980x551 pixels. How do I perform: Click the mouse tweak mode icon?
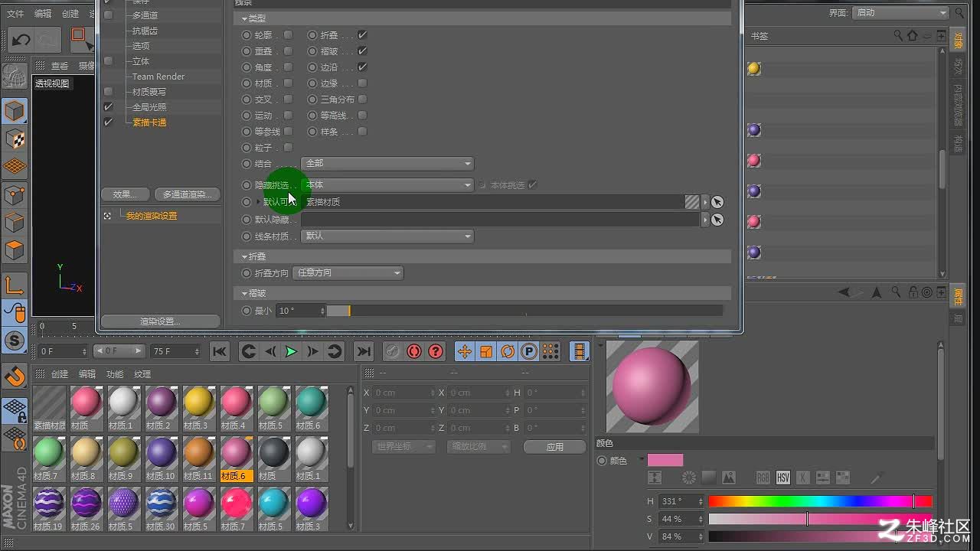click(x=15, y=312)
